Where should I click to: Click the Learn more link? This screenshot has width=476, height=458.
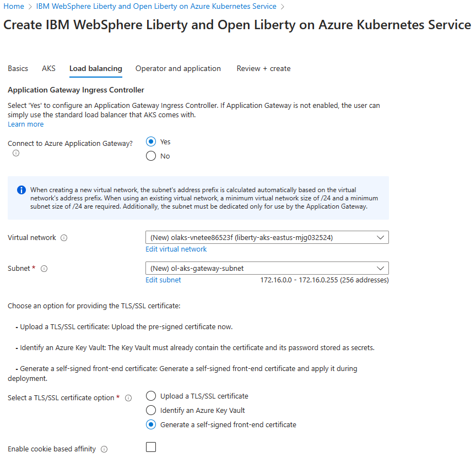coord(25,124)
